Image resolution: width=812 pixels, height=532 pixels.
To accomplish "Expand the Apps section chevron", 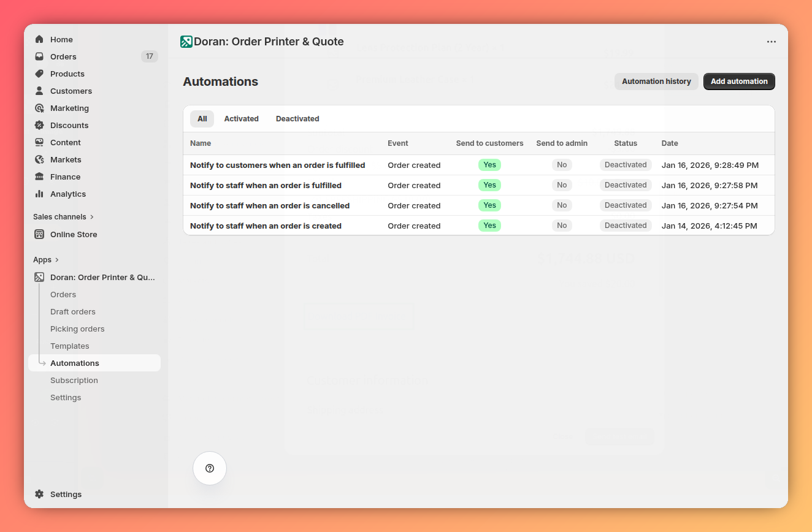I will (x=56, y=259).
